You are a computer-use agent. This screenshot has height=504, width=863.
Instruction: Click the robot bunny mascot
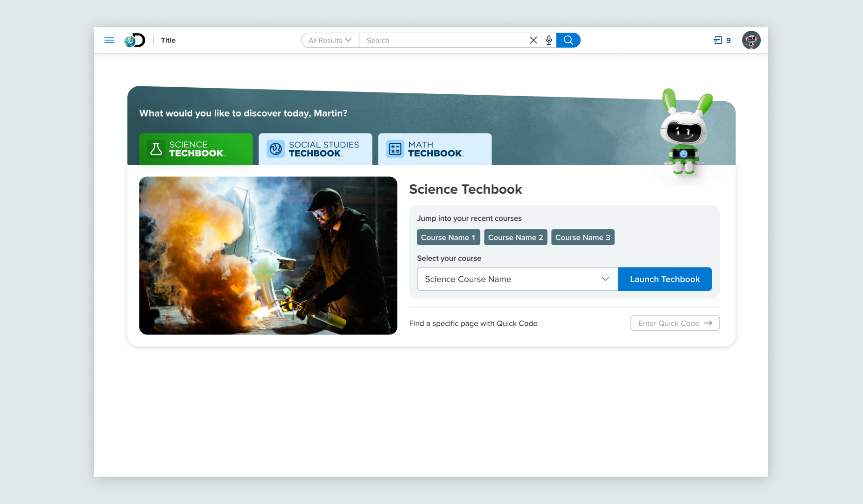point(685,133)
